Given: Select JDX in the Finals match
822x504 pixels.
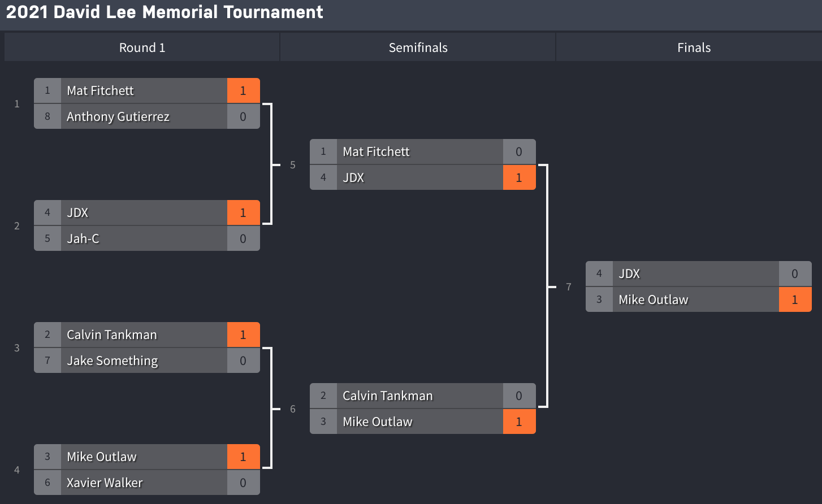Looking at the screenshot, I should (629, 273).
